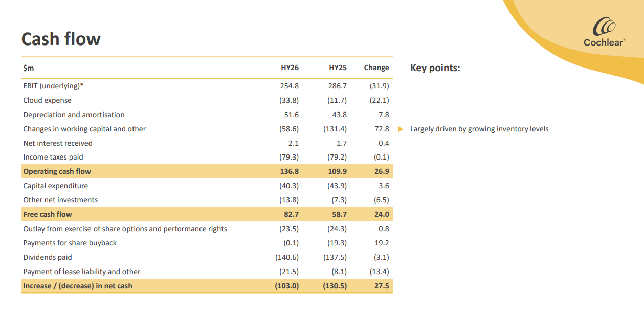
Task: Click the Increase / (decrease) in net cash label
Action: point(77,286)
